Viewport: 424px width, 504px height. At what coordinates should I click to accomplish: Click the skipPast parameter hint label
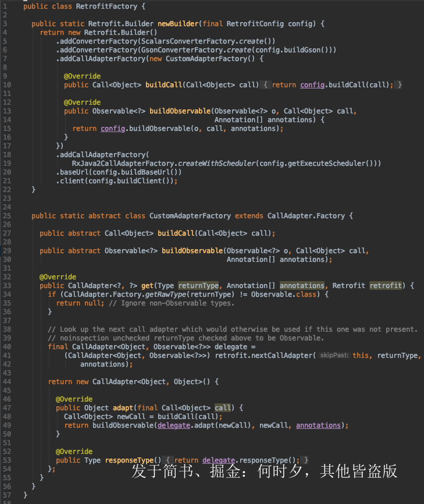pyautogui.click(x=334, y=355)
